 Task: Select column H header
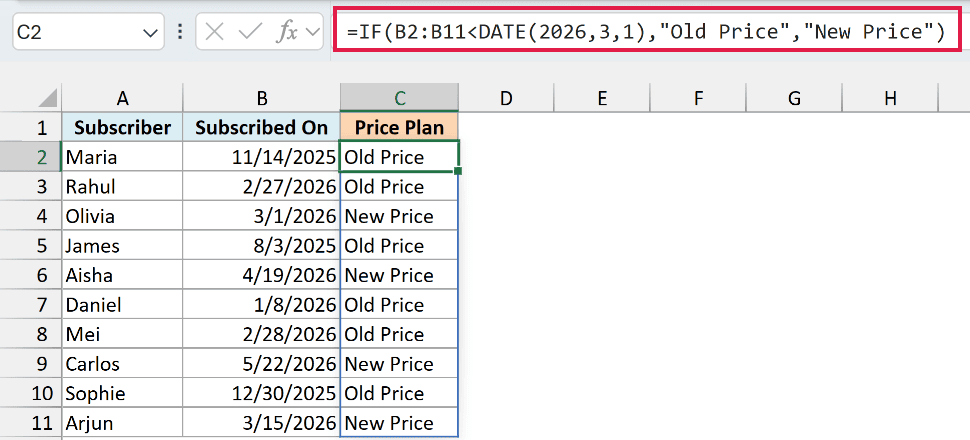(890, 98)
